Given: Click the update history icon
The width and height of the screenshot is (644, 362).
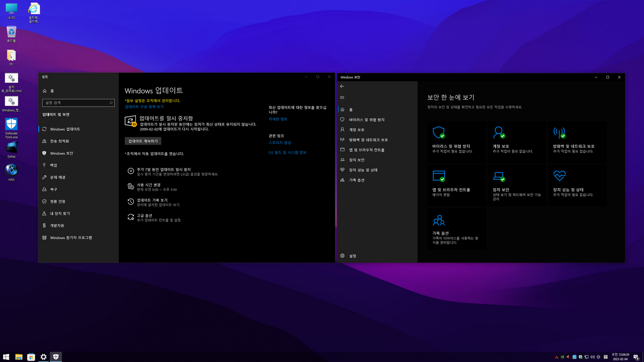Looking at the screenshot, I should pos(131,201).
